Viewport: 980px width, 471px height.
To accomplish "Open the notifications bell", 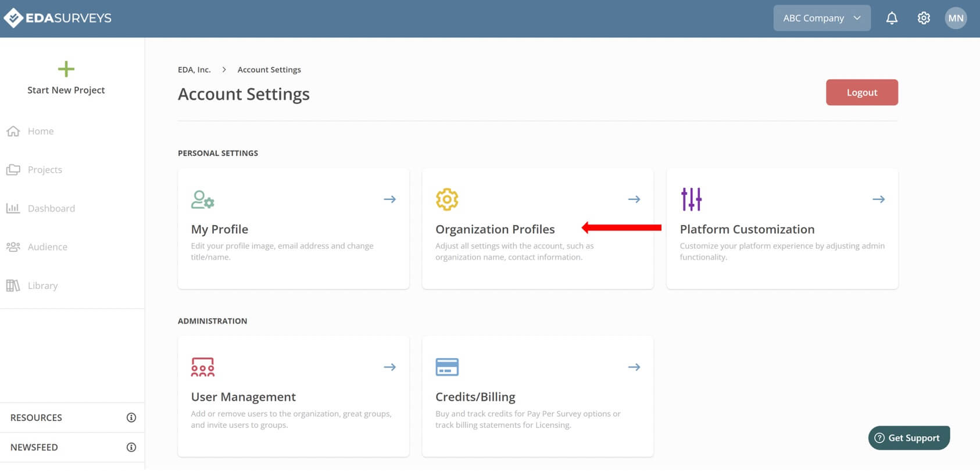I will (892, 18).
